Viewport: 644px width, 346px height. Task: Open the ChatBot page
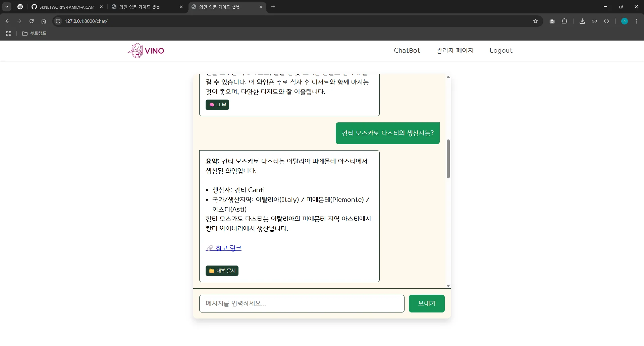pos(407,51)
